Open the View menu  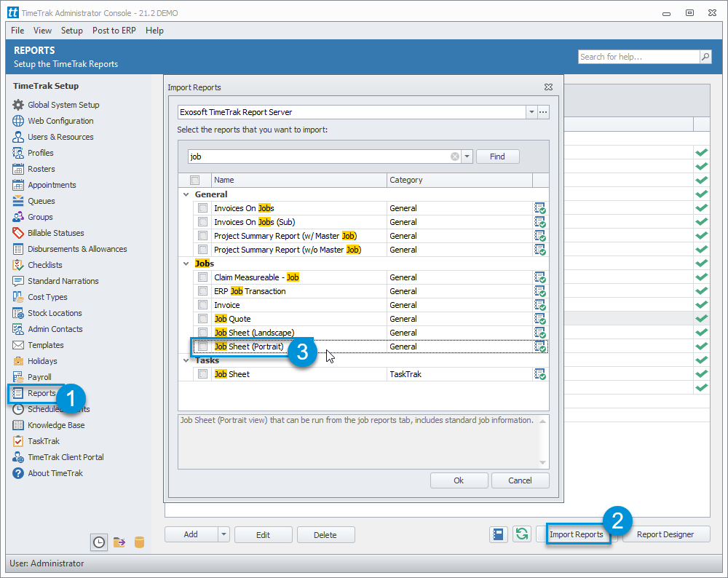(x=42, y=31)
